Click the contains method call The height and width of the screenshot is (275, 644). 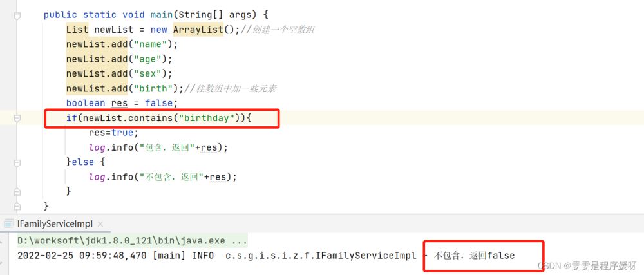[149, 119]
